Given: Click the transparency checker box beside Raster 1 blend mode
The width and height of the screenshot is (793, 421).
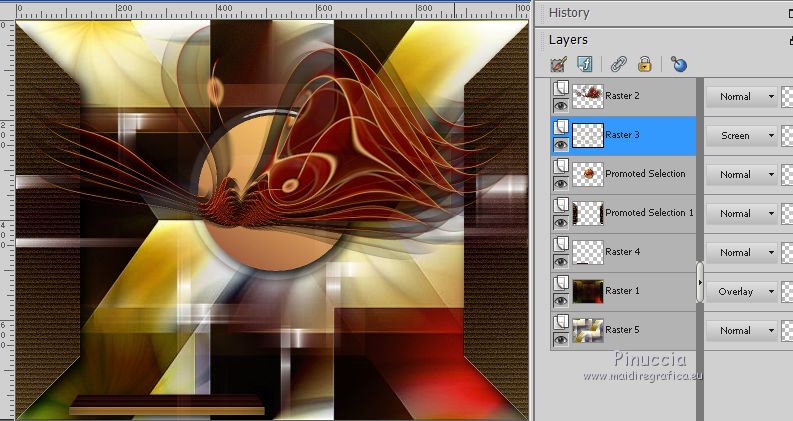Looking at the screenshot, I should point(787,291).
